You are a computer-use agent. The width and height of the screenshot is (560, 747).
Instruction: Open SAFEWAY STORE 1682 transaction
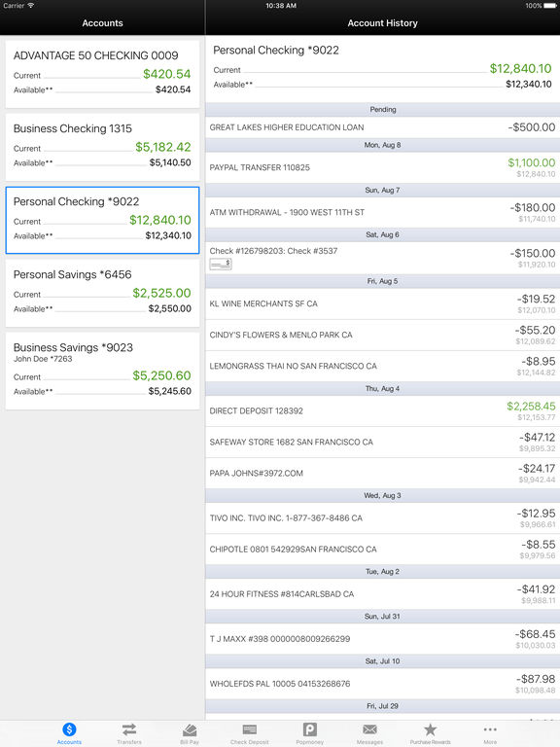382,443
